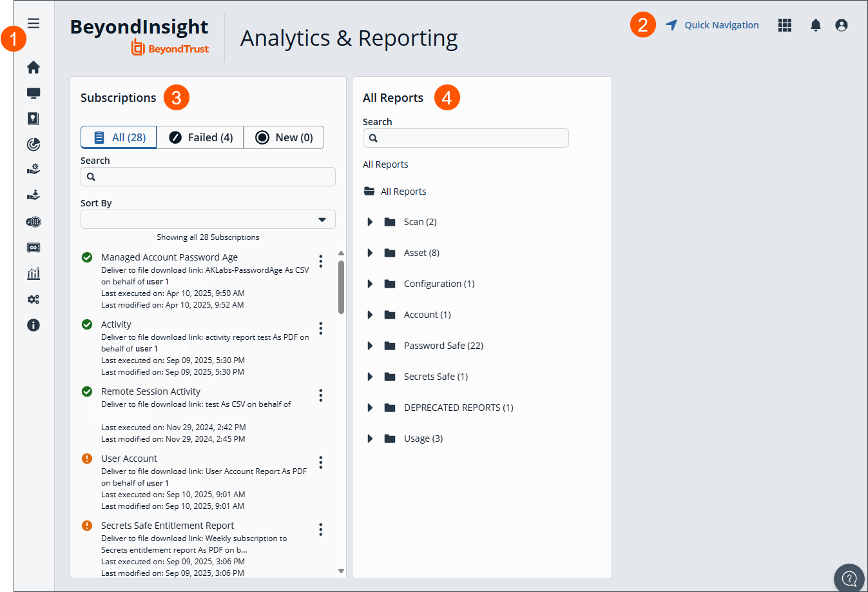The height and width of the screenshot is (592, 868).
Task: Expand the Account (1) folder
Action: click(x=370, y=315)
